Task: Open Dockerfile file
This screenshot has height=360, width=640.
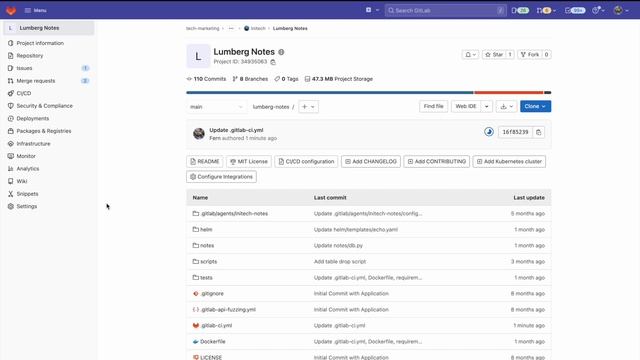Action: (x=213, y=341)
